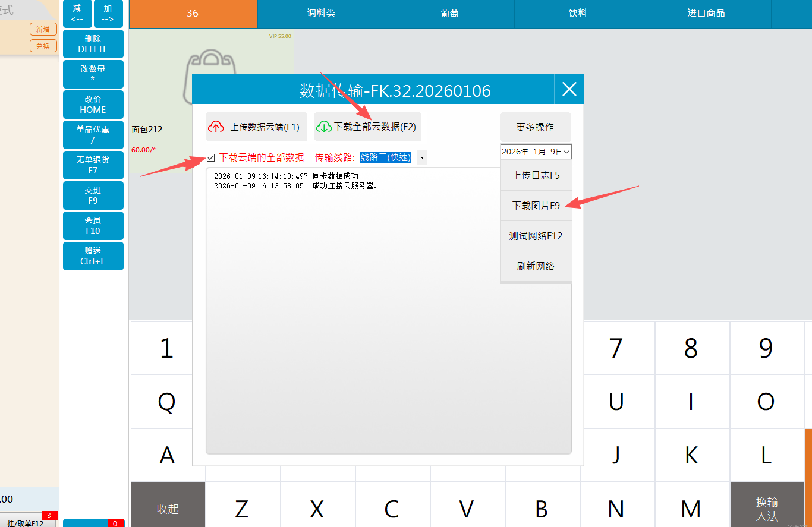This screenshot has height=527, width=812.
Task: Click the 交班 F9 button
Action: [x=93, y=195]
